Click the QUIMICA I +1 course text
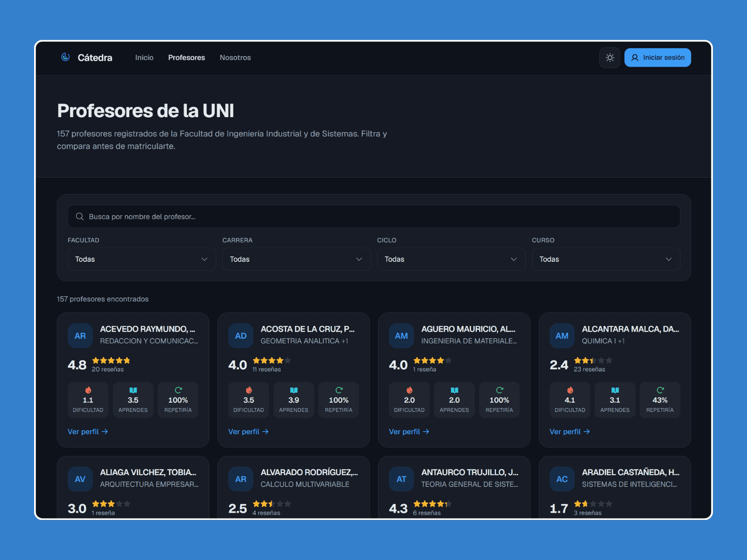The height and width of the screenshot is (560, 747). pos(603,341)
